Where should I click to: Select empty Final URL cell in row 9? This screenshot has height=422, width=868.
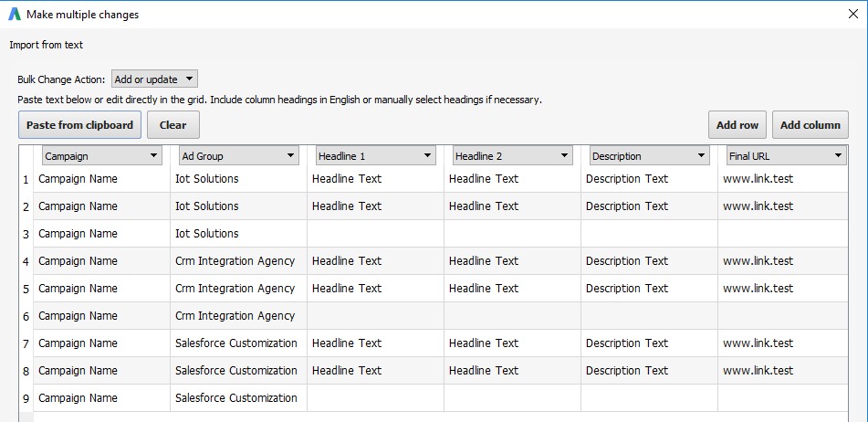pyautogui.click(x=783, y=398)
